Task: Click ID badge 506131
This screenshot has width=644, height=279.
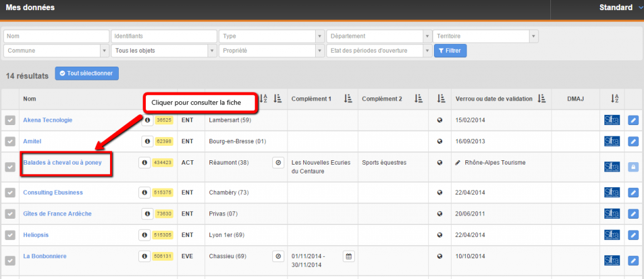Action: (163, 256)
